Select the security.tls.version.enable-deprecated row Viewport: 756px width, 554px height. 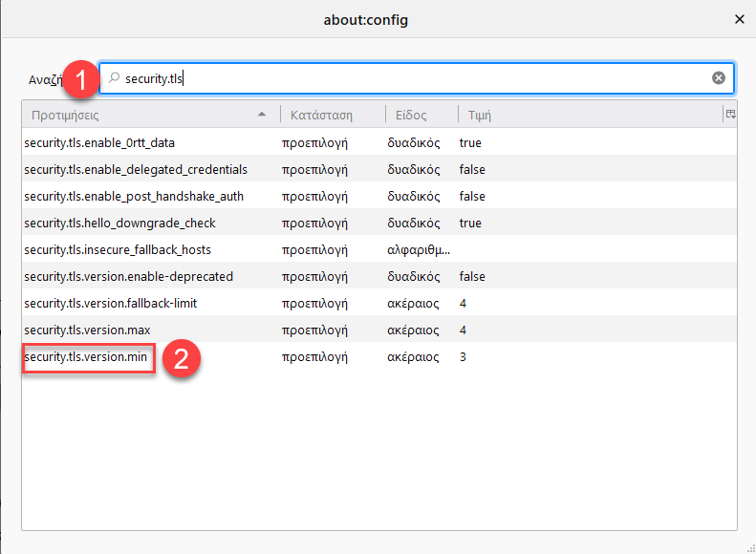click(379, 276)
